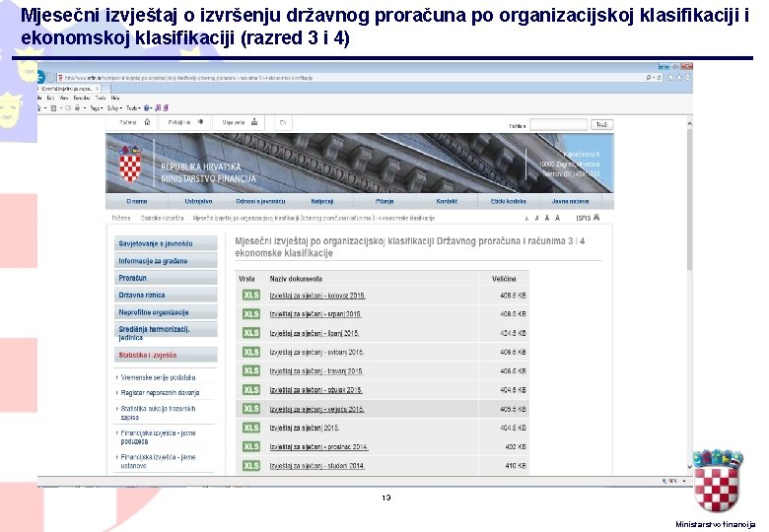Open Izvještaj za siječanj - prosinac 2014 link

(x=318, y=446)
